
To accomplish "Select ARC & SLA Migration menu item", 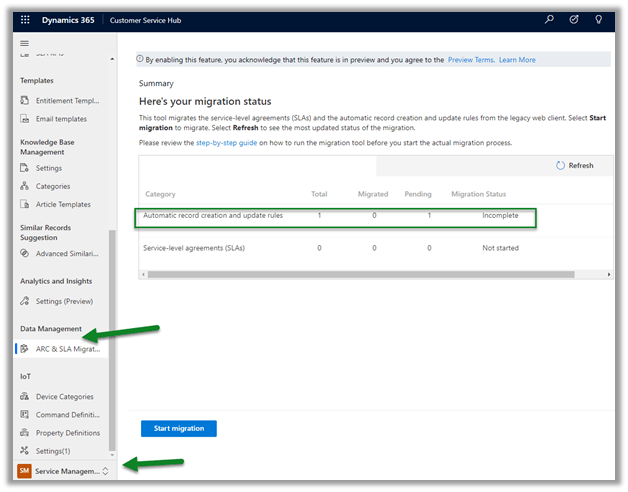I will click(66, 348).
